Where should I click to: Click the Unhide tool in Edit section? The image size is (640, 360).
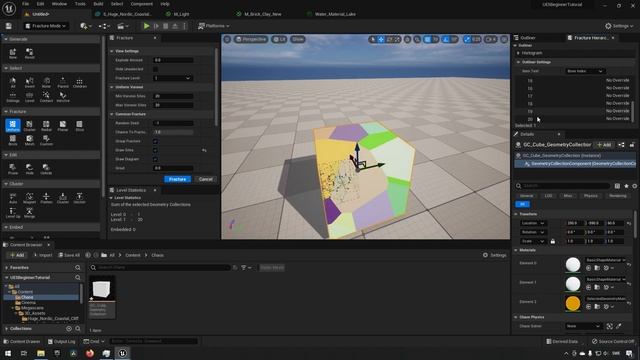click(46, 169)
